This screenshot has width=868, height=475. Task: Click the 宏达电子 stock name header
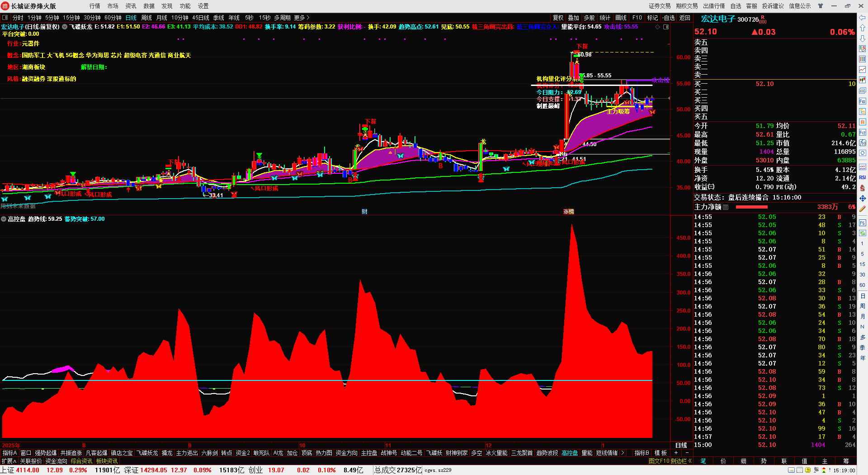(718, 19)
